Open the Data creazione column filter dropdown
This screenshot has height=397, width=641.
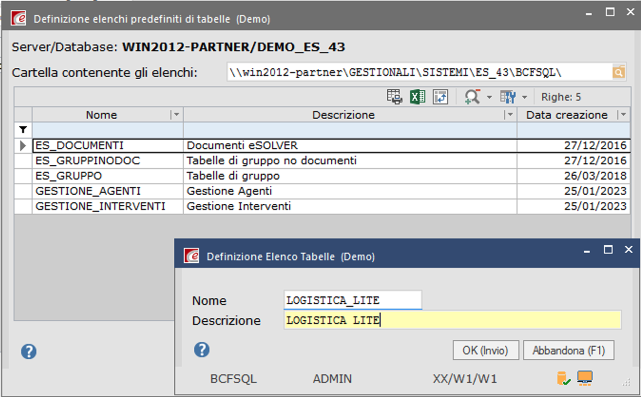(x=623, y=115)
